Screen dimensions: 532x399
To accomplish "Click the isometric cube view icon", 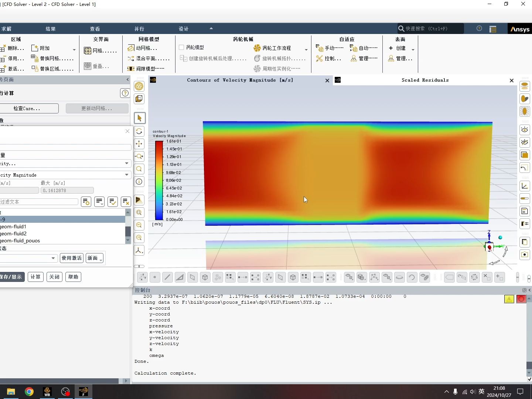I will pos(205,277).
